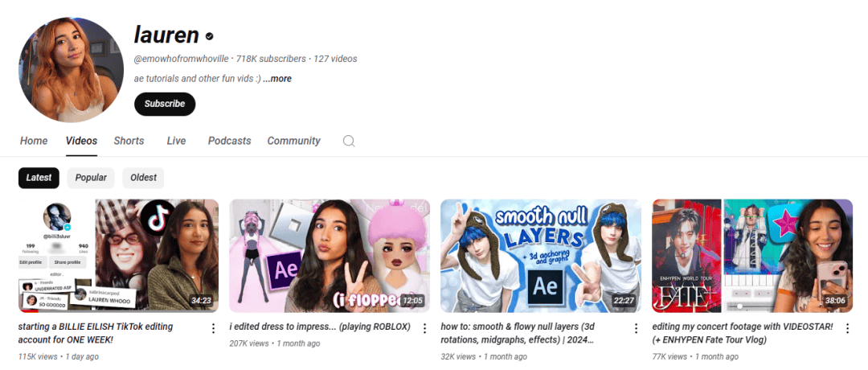Open the Podcasts tab

(x=230, y=141)
